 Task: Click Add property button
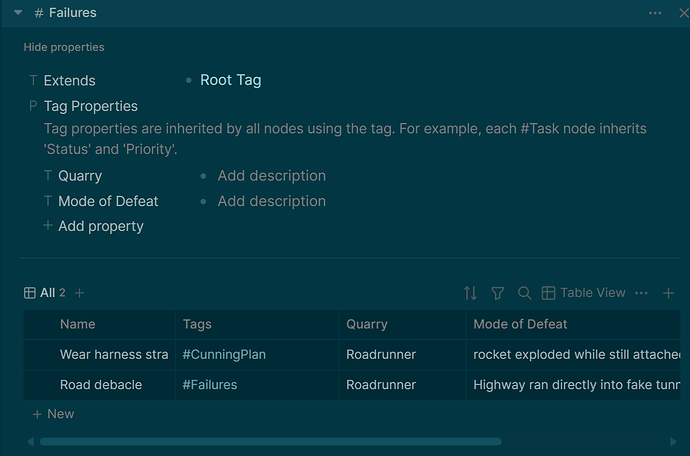pyautogui.click(x=100, y=226)
